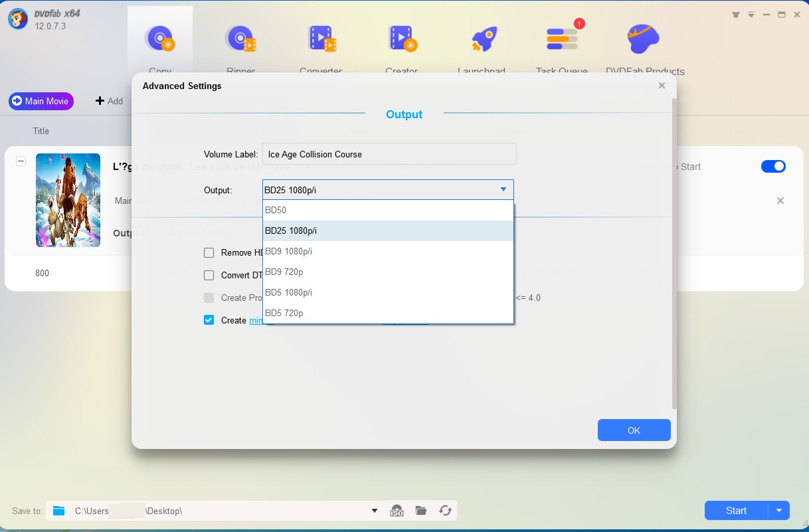Collapse the Output combo box arrow
Image resolution: width=809 pixels, height=532 pixels.
[x=503, y=190]
